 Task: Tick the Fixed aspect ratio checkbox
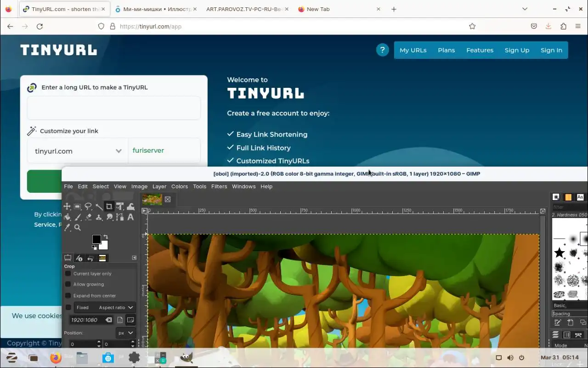click(68, 307)
